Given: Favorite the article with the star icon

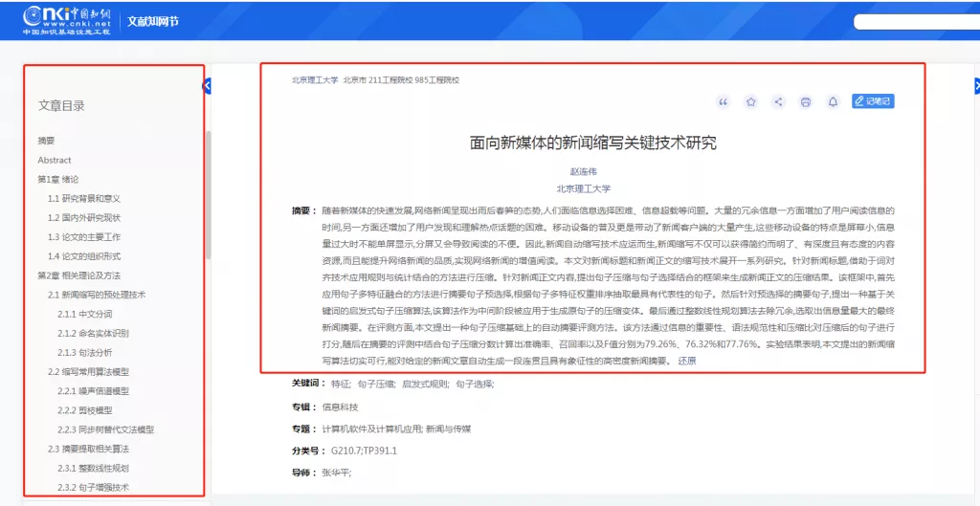Looking at the screenshot, I should coord(750,101).
